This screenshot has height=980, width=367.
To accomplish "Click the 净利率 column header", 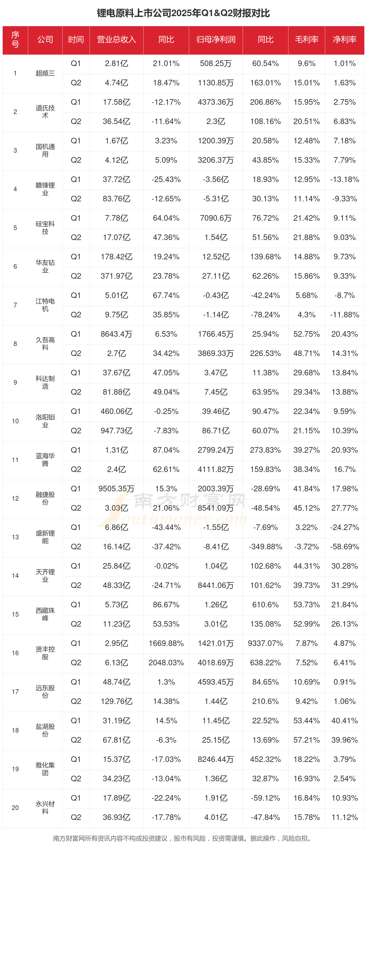I will tap(344, 40).
